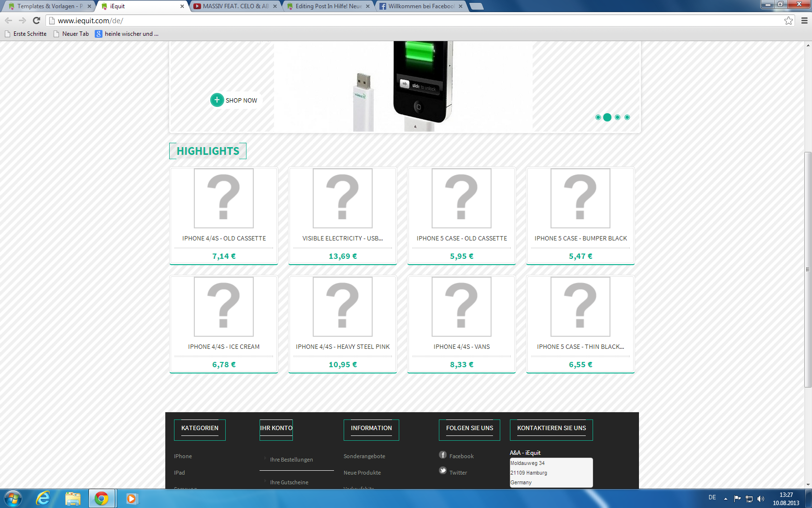
Task: Open the Erste Schritte bookmark
Action: 26,34
